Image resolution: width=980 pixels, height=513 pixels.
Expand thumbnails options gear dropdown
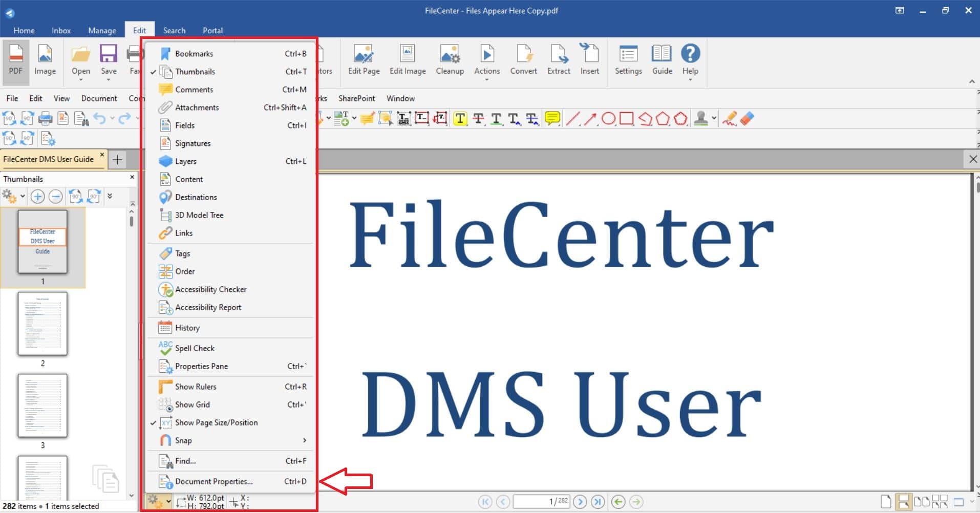pos(23,197)
